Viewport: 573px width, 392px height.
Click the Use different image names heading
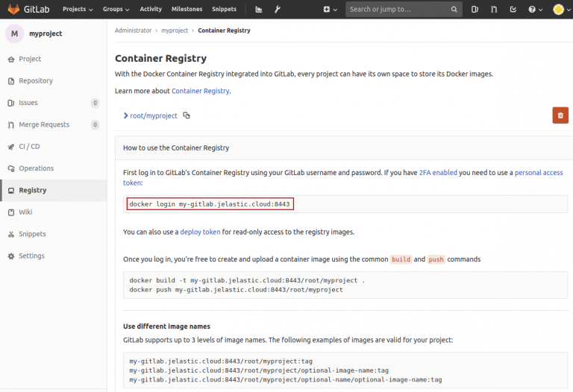166,326
